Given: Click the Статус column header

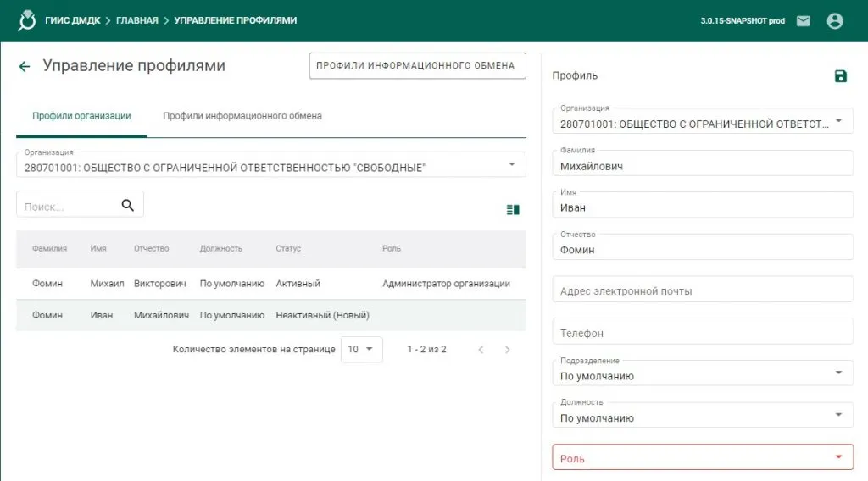Looking at the screenshot, I should 288,249.
